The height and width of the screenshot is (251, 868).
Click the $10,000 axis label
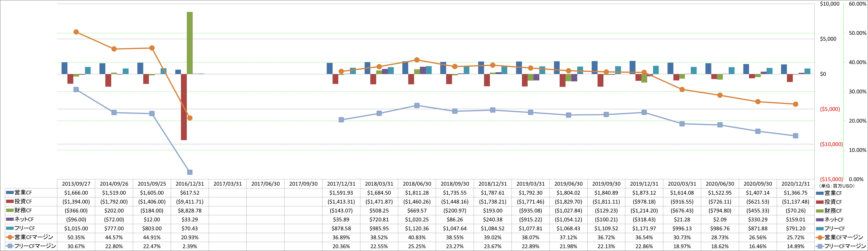(x=830, y=4)
